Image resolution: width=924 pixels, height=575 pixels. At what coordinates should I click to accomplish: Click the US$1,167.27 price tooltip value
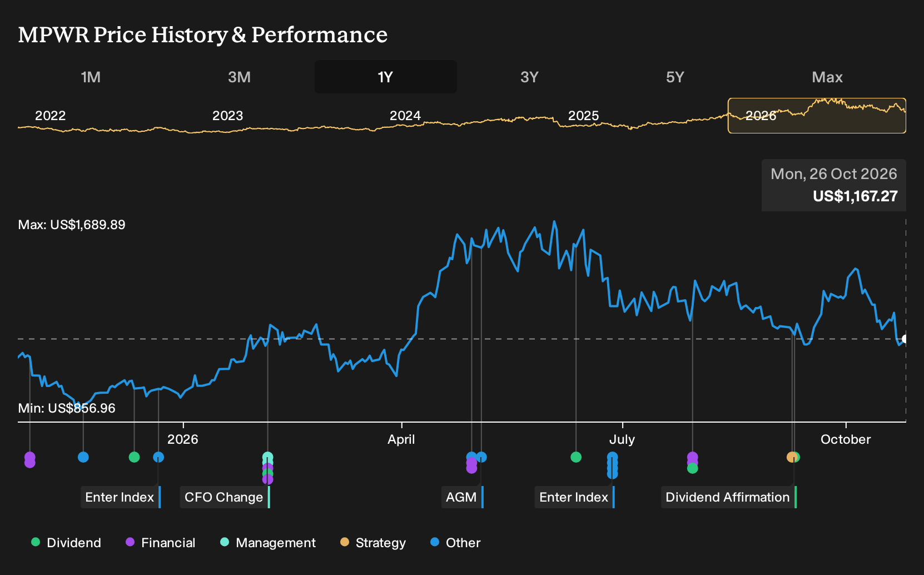[855, 196]
